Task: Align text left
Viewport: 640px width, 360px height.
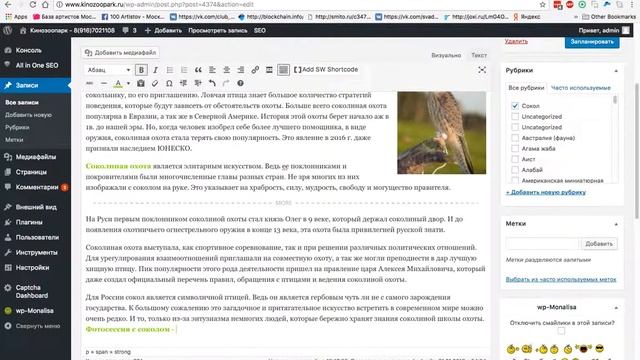Action: [212, 70]
